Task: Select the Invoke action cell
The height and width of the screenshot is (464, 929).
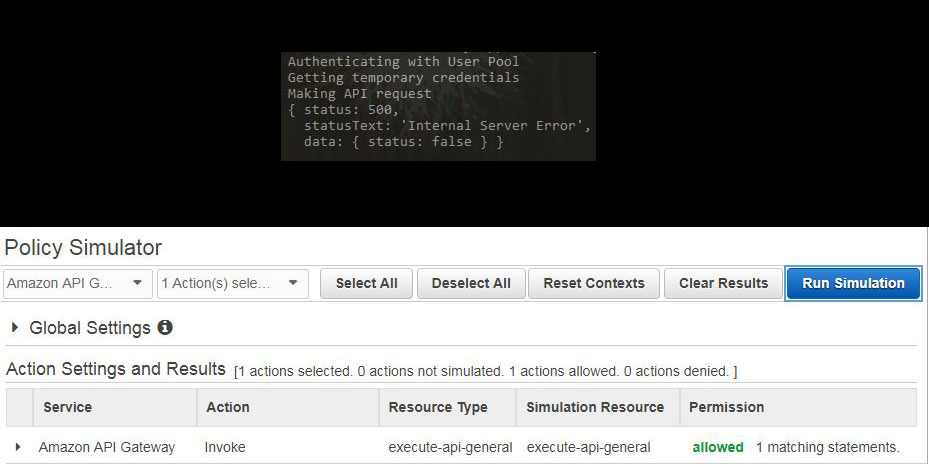Action: click(225, 447)
